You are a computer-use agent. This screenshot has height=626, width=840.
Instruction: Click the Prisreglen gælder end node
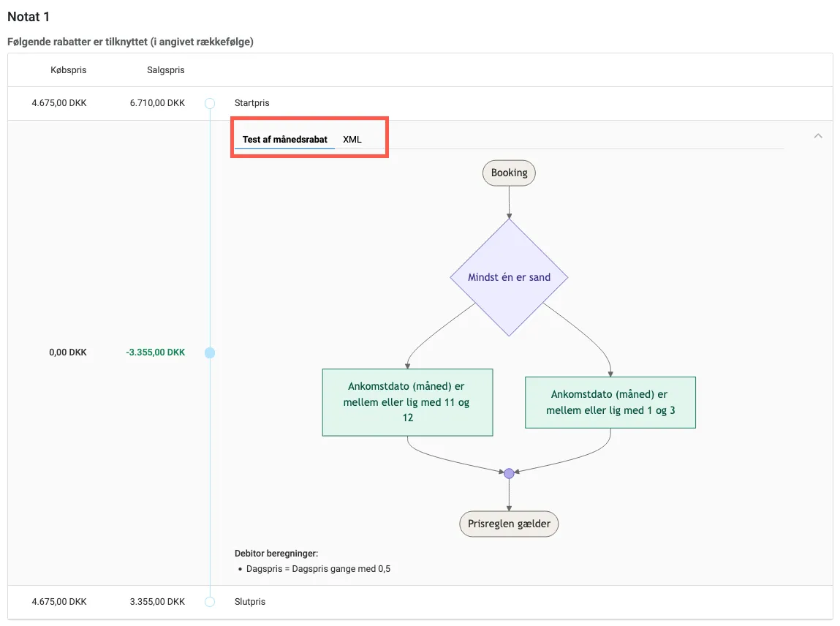point(509,524)
